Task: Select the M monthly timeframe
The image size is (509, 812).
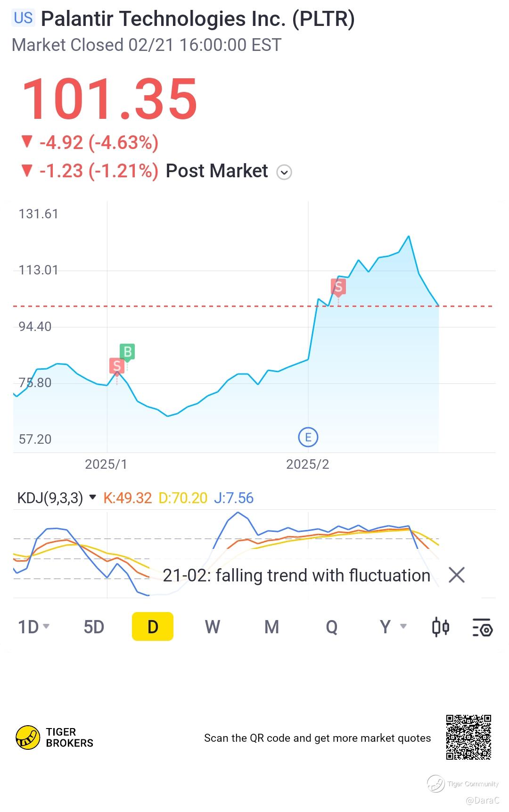Action: [272, 627]
